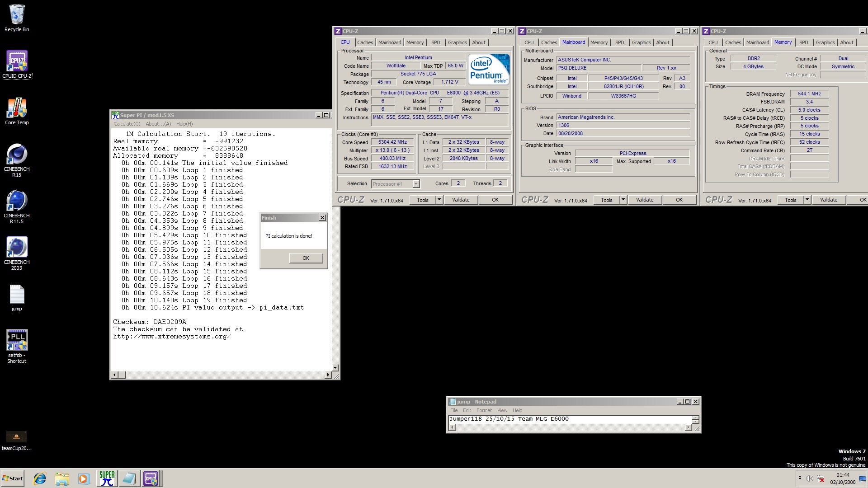Click the Checksum DAE0209A line
Viewport: 868px width, 488px height.
click(x=150, y=322)
